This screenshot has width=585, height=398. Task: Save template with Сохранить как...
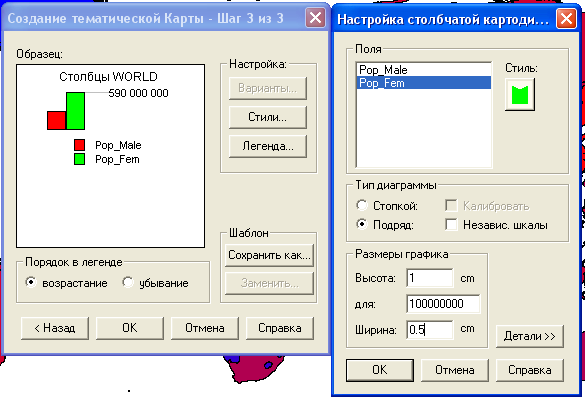[269, 255]
